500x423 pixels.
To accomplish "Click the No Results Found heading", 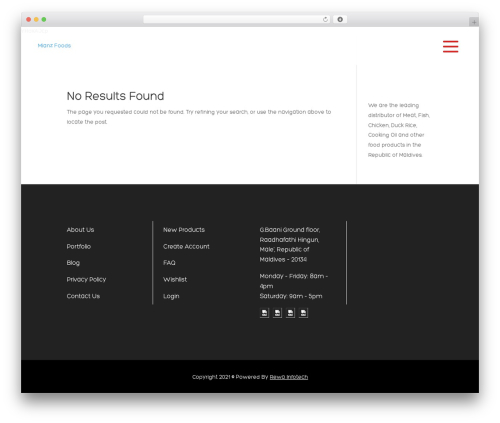I will tap(115, 96).
